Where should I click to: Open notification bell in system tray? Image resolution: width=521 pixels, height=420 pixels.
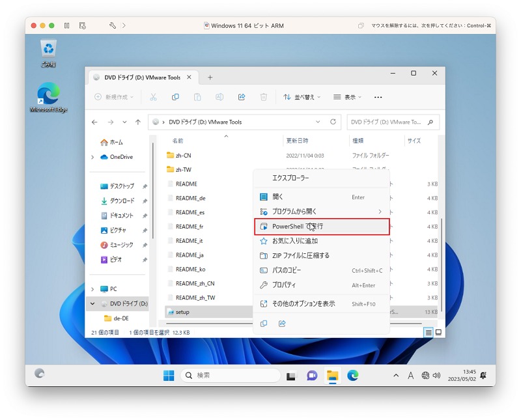pos(483,376)
